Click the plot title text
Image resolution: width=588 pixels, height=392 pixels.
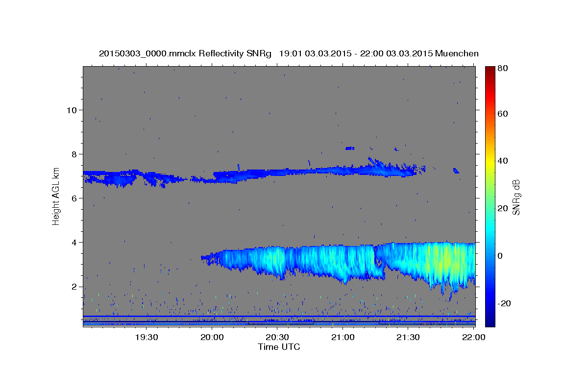coord(289,53)
